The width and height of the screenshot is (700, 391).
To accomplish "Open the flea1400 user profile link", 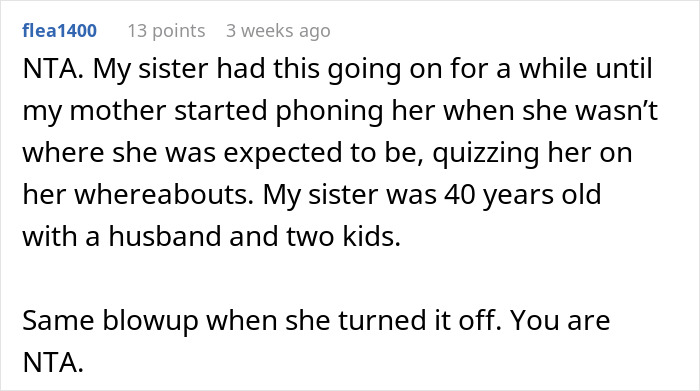I will (59, 31).
